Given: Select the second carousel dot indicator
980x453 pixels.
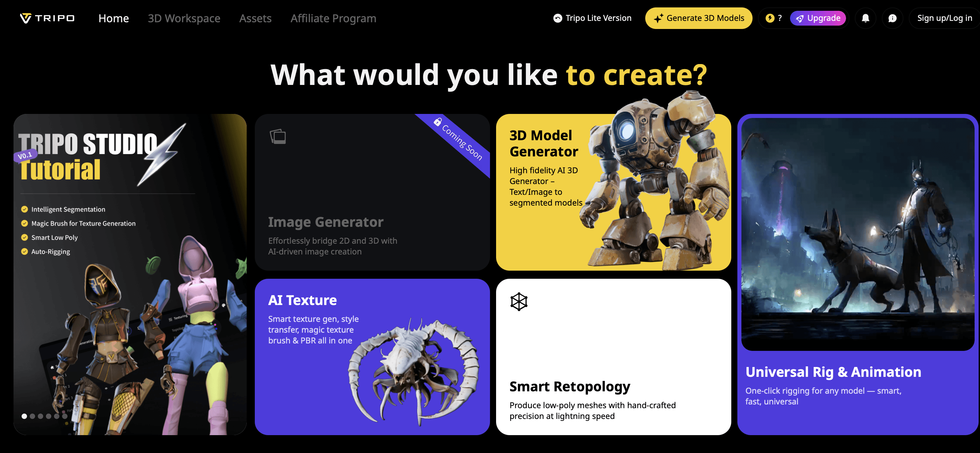Looking at the screenshot, I should [32, 416].
